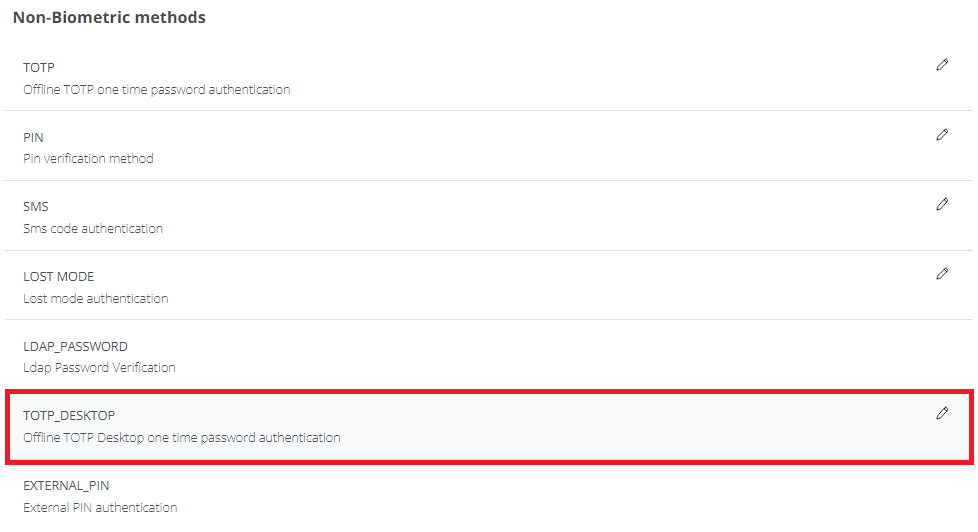Image resolution: width=978 pixels, height=532 pixels.
Task: Select the "Sms code authentication" description
Action: pos(93,229)
